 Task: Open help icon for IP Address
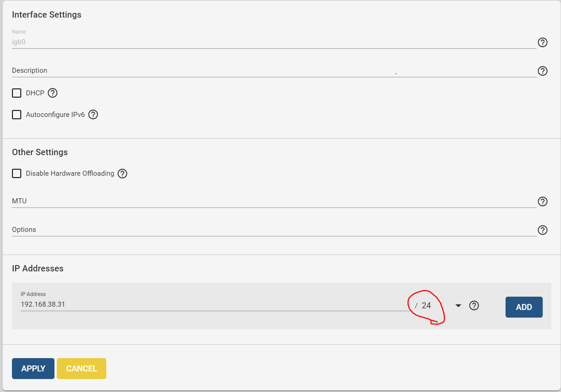[474, 305]
